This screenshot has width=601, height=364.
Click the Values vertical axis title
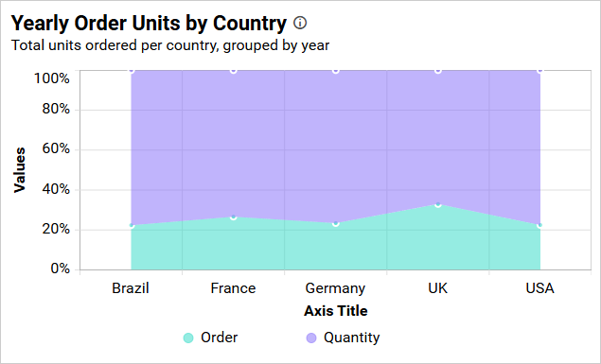coord(19,169)
